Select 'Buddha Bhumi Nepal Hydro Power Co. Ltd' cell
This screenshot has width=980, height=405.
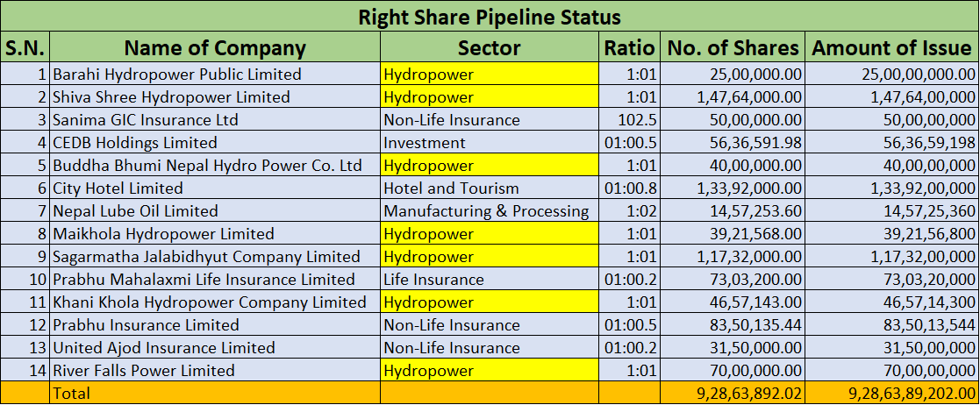click(215, 166)
